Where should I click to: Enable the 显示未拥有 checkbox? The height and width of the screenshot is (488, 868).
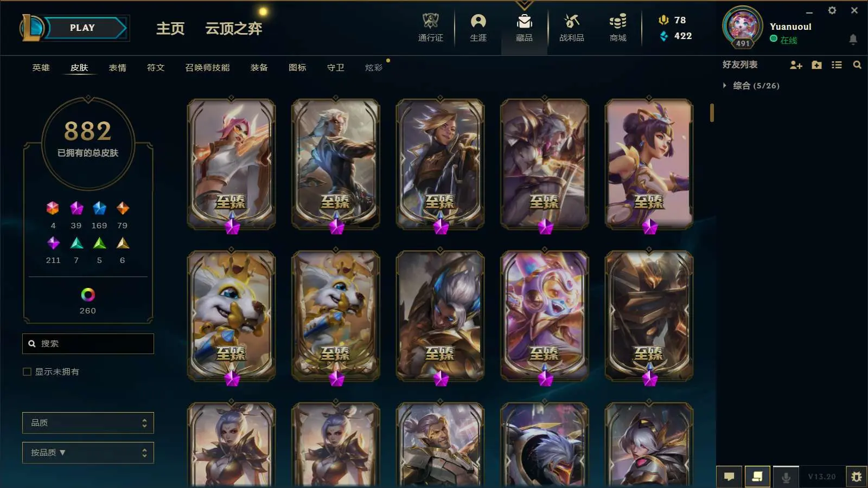click(x=27, y=371)
